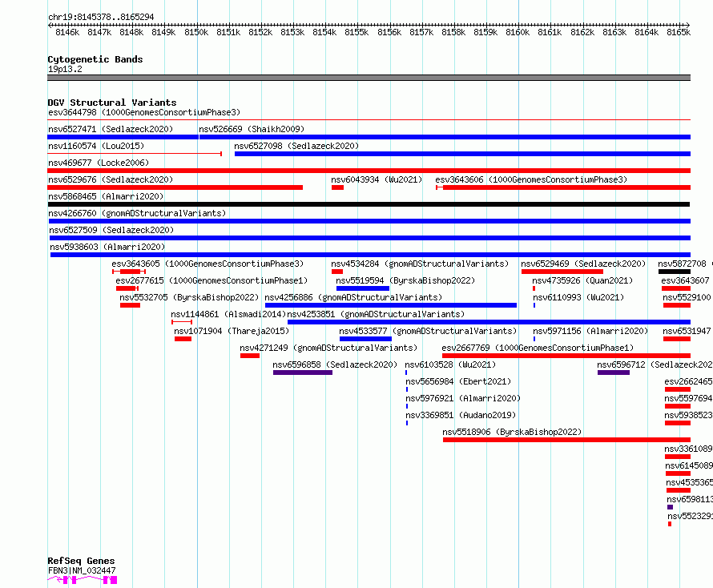713x588 pixels.
Task: Click nsv5971156 (Almarri2020) label
Action: [x=590, y=331]
